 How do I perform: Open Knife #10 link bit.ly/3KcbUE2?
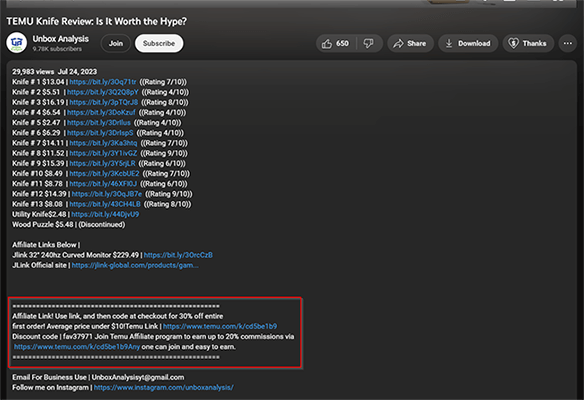pyautogui.click(x=104, y=174)
